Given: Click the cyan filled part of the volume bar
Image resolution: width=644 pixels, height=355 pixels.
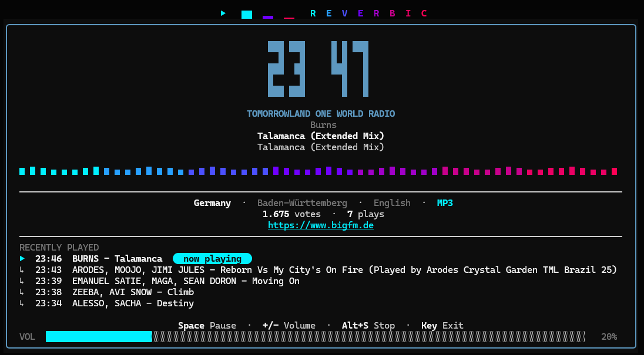Looking at the screenshot, I should coord(99,337).
